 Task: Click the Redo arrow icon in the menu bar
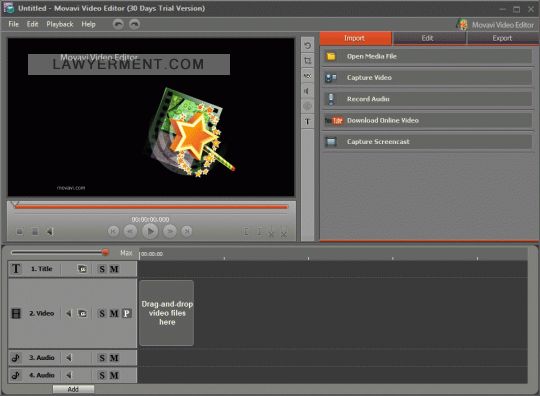pyautogui.click(x=134, y=24)
